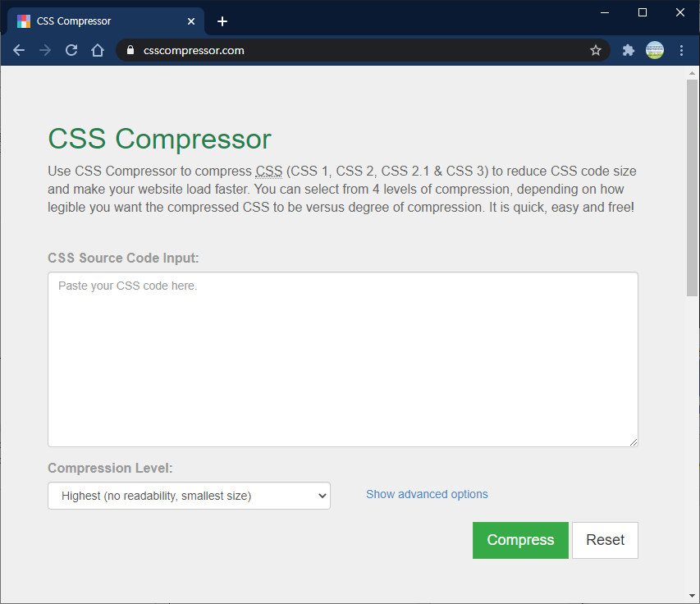Click the scrollbar down arrow
700x604 pixels.
(692, 596)
